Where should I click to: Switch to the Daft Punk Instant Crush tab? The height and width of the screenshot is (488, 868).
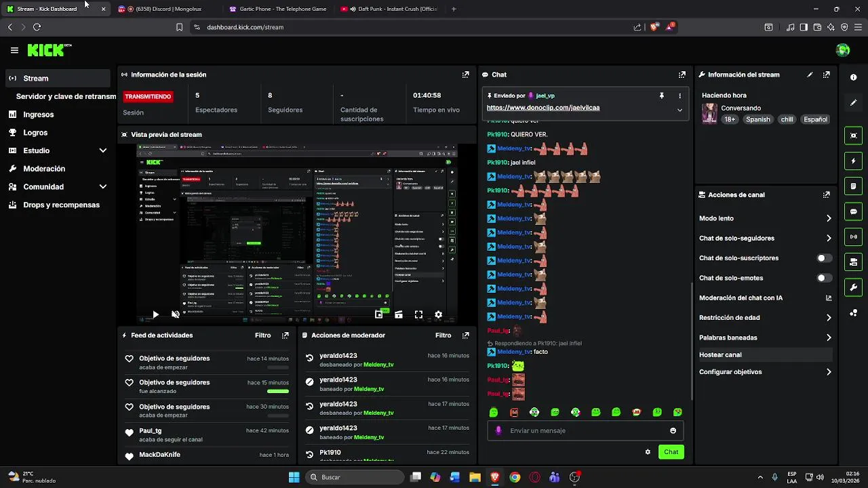point(389,9)
